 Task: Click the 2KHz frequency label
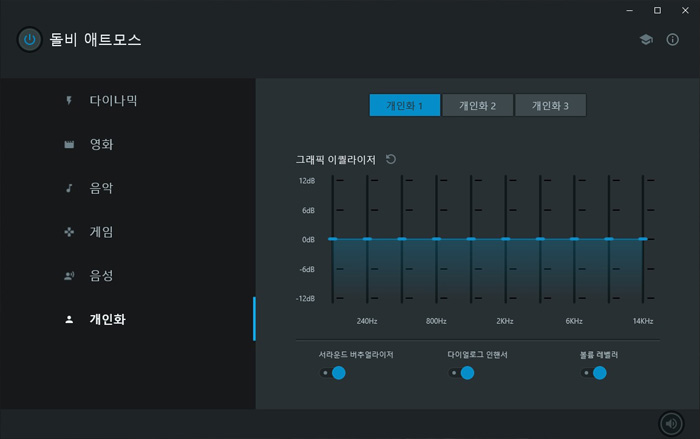(505, 321)
